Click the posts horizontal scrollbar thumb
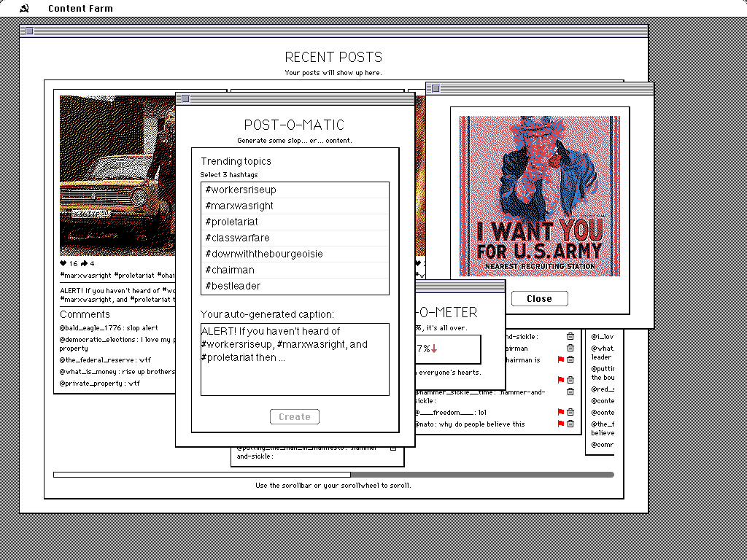The width and height of the screenshot is (747, 560). pos(202,474)
